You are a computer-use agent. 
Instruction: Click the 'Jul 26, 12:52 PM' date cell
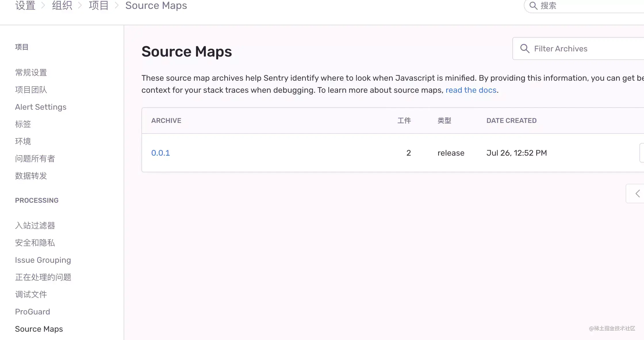tap(517, 153)
